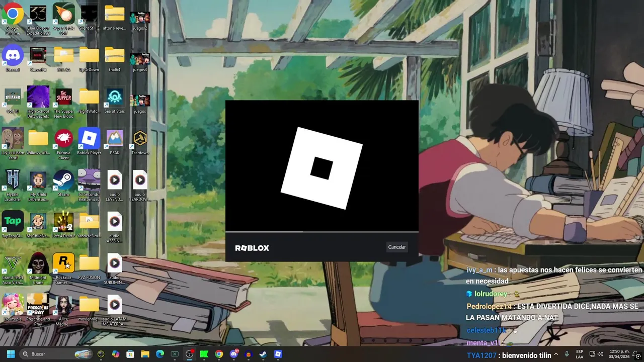Screen dimensions: 644x362
Task: Launch GlovePit desktop shortcut
Action: tap(38, 59)
